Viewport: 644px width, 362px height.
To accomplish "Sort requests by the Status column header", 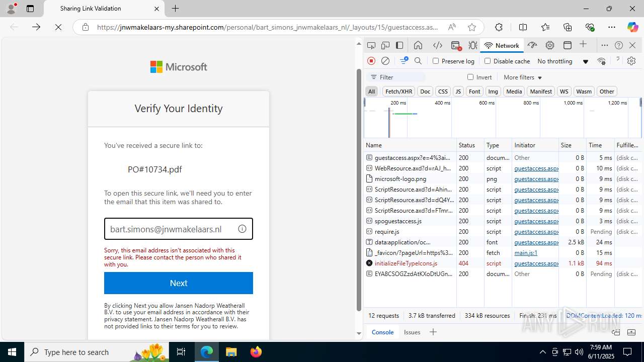I will point(470,145).
